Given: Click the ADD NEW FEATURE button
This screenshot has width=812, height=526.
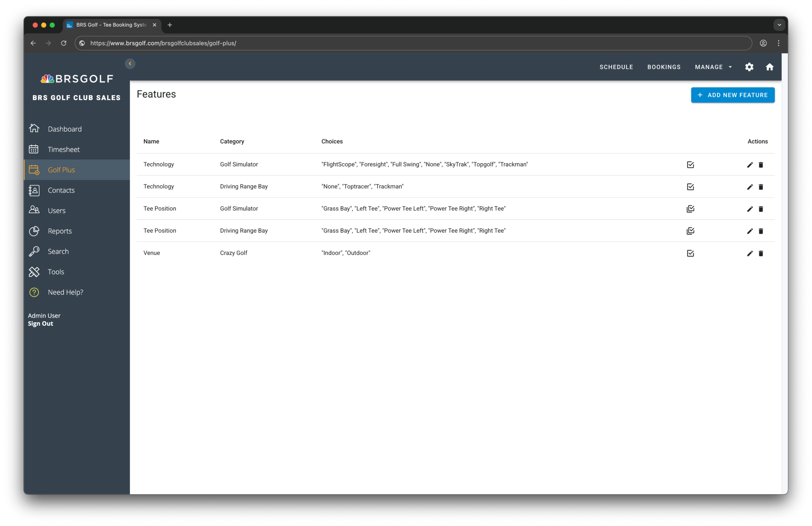Looking at the screenshot, I should coord(732,95).
